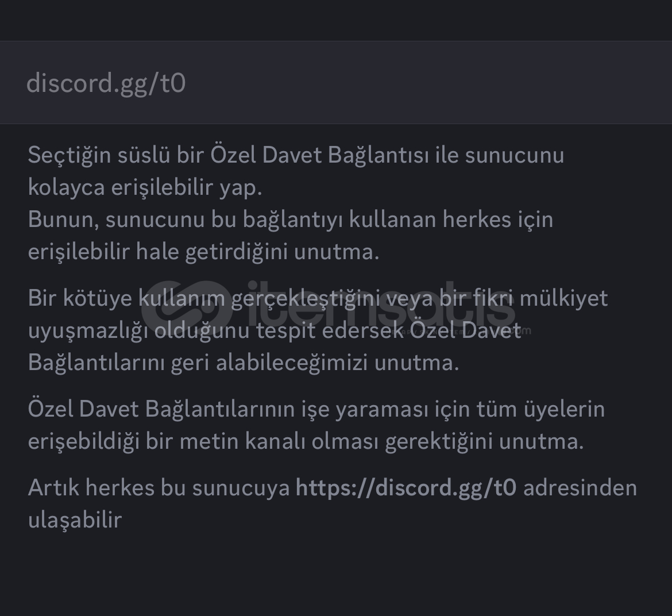Click the line starting "Özel Davet Bağlantılarının işe"
This screenshot has width=672, height=616.
(x=316, y=409)
